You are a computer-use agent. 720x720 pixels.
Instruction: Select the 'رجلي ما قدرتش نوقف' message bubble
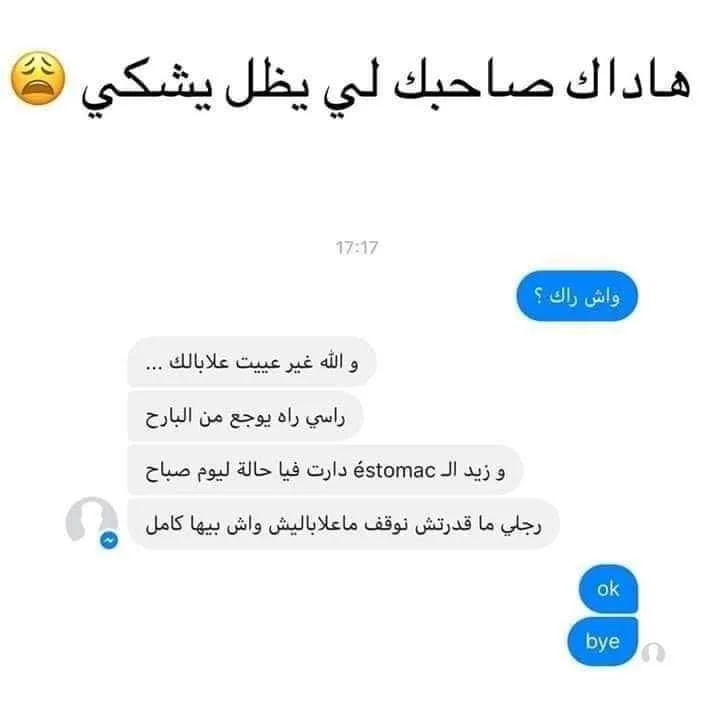tap(343, 524)
